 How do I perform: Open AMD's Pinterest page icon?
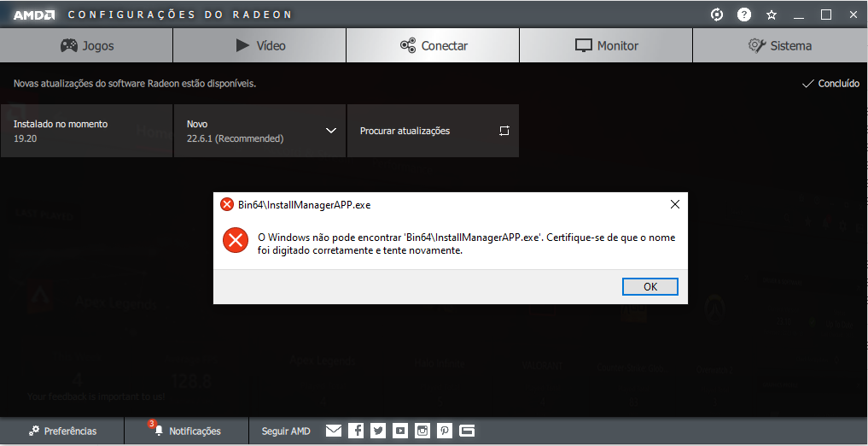[445, 431]
